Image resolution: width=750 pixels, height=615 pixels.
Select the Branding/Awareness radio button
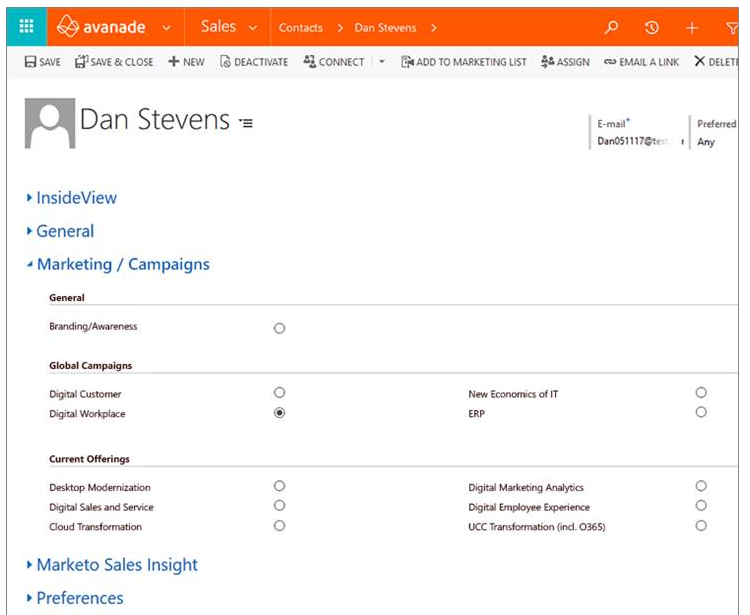pyautogui.click(x=279, y=328)
